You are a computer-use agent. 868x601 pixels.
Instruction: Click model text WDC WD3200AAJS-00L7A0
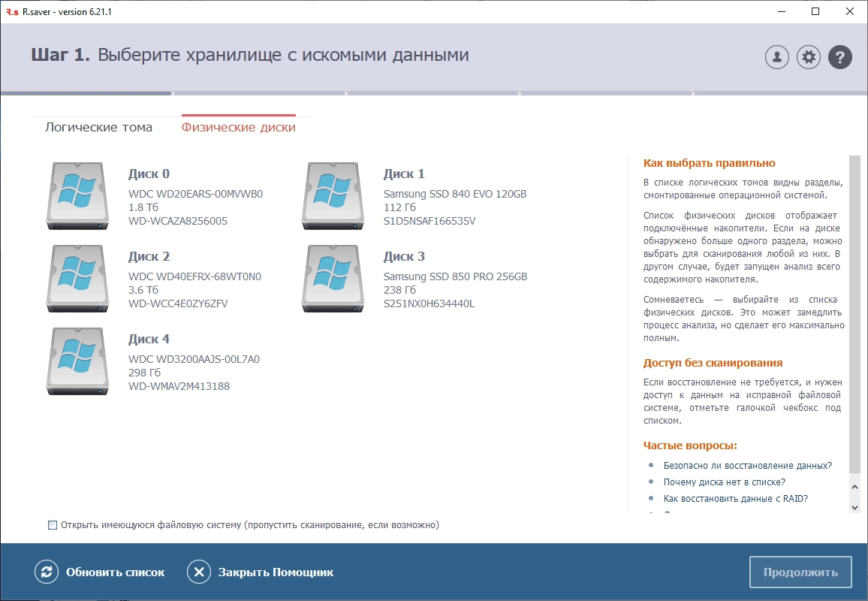coord(194,359)
